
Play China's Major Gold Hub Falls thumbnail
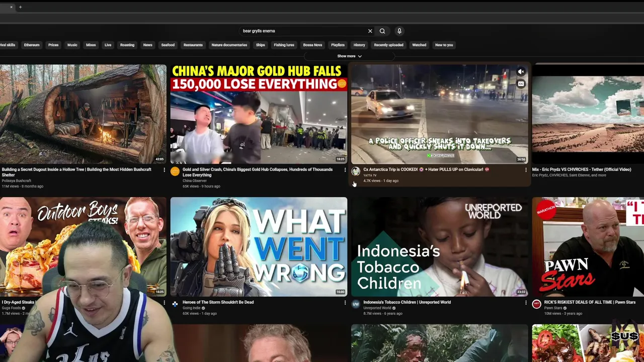pyautogui.click(x=259, y=114)
